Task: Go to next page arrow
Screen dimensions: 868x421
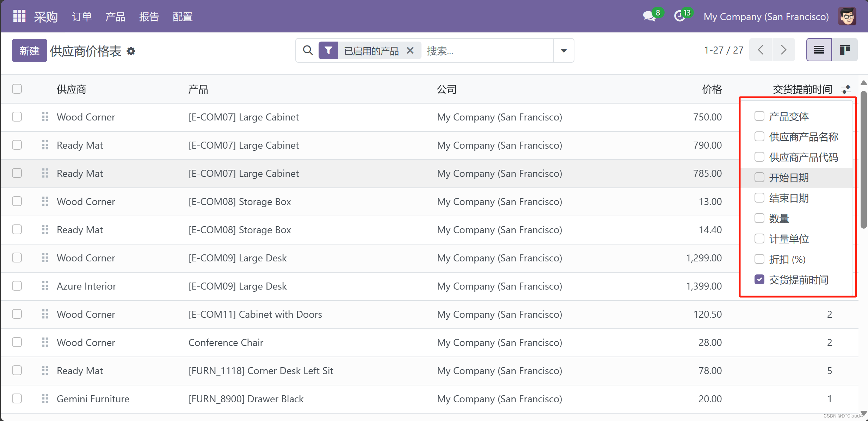Action: click(783, 50)
